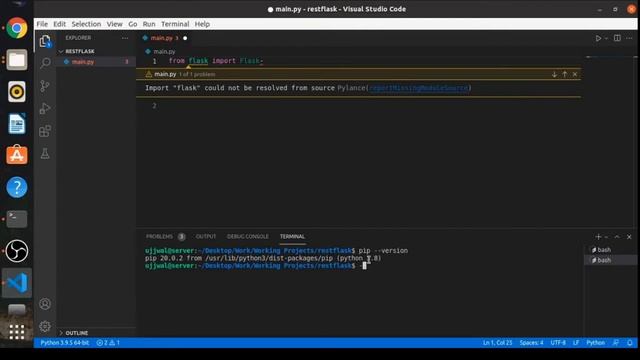Click the "main.py" label in the problem peek header
The width and height of the screenshot is (640, 360).
pos(165,74)
